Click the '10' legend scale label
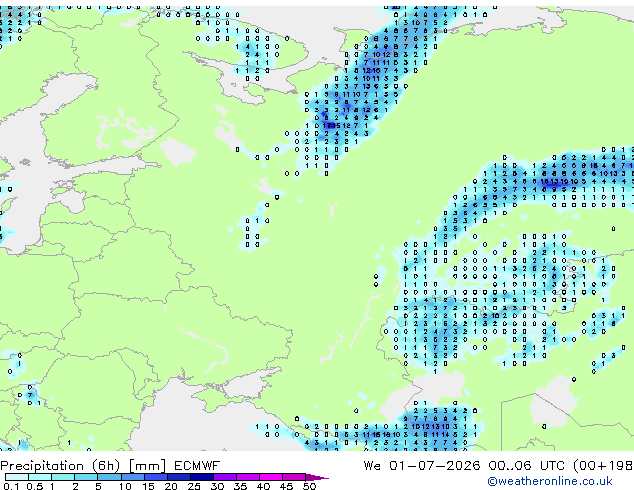Screen dimensions: 634x490 click(x=125, y=486)
